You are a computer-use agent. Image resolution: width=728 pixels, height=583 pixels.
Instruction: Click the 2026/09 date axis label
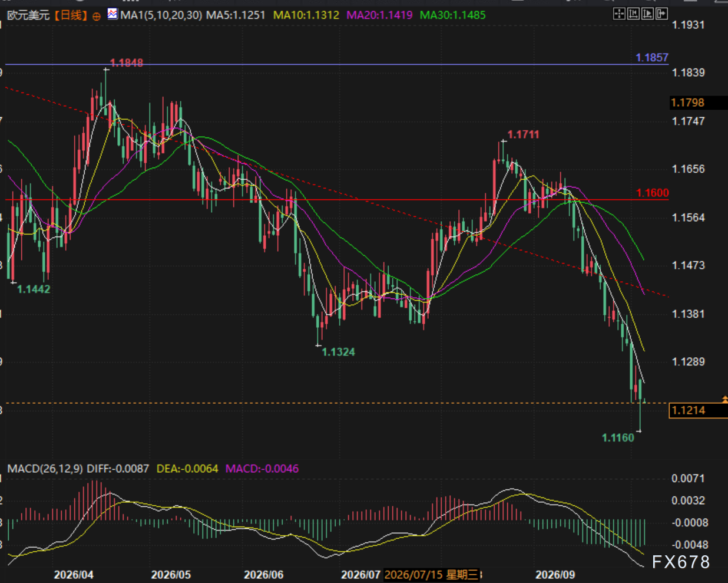coord(555,574)
